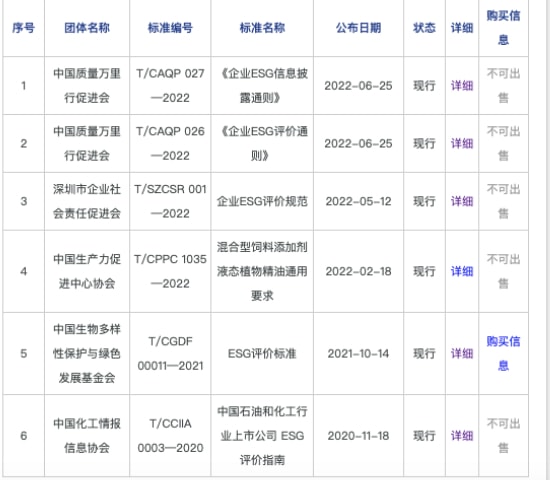Select the 中国化工情报信息协会 cell
The height and width of the screenshot is (480, 550).
coord(87,436)
